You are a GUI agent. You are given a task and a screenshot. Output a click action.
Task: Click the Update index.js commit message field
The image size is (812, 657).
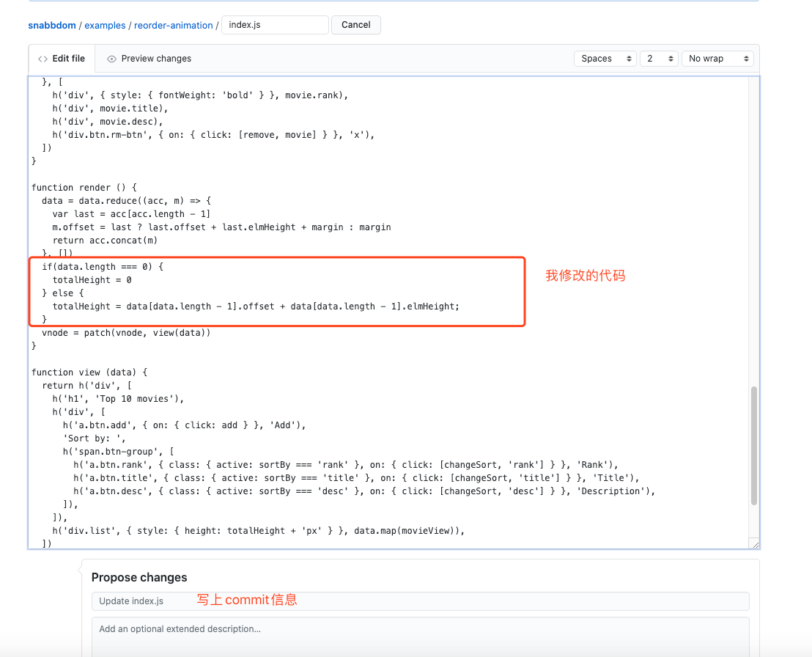tap(421, 601)
